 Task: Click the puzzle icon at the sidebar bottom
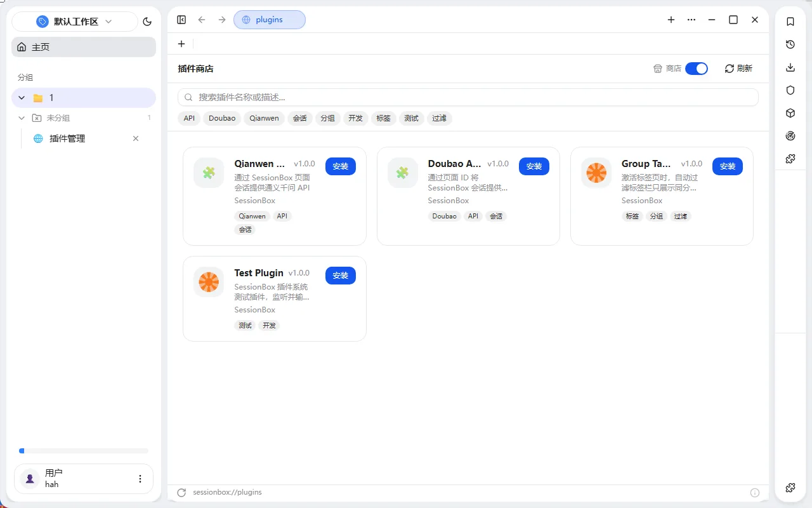[x=790, y=488]
